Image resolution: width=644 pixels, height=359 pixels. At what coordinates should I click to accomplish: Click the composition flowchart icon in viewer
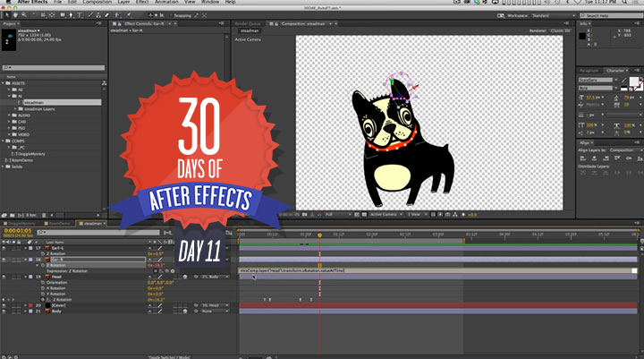(x=455, y=215)
